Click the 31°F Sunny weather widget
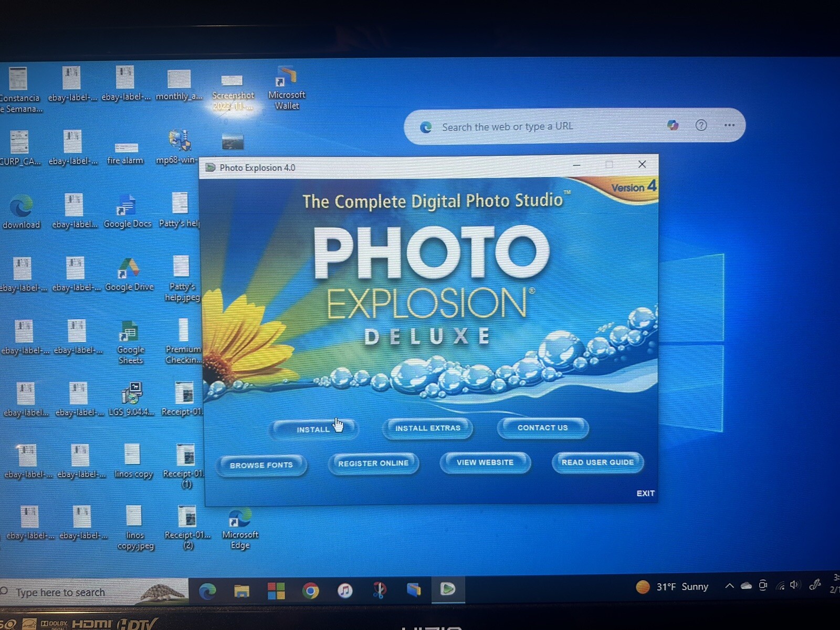840x630 pixels. pos(672,586)
